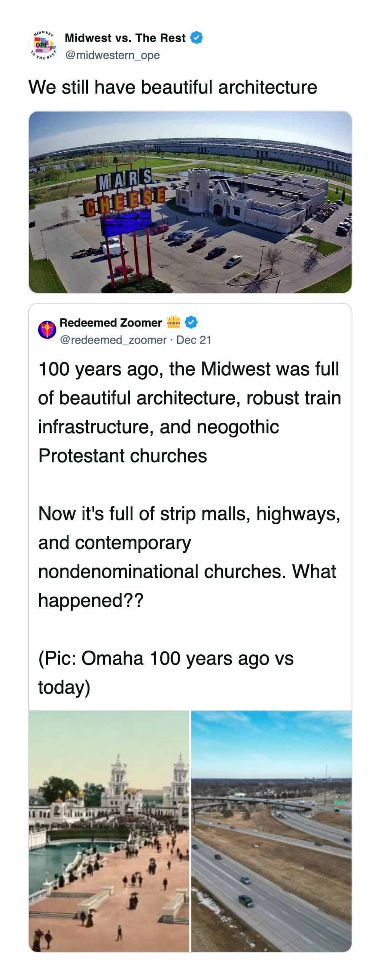Visit the @redeemed_zoomer handle

click(x=113, y=340)
